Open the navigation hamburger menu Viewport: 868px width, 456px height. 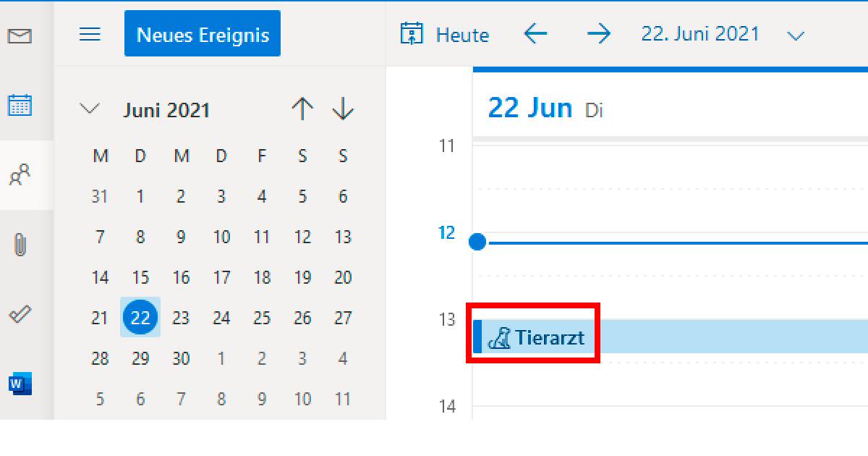(x=90, y=33)
